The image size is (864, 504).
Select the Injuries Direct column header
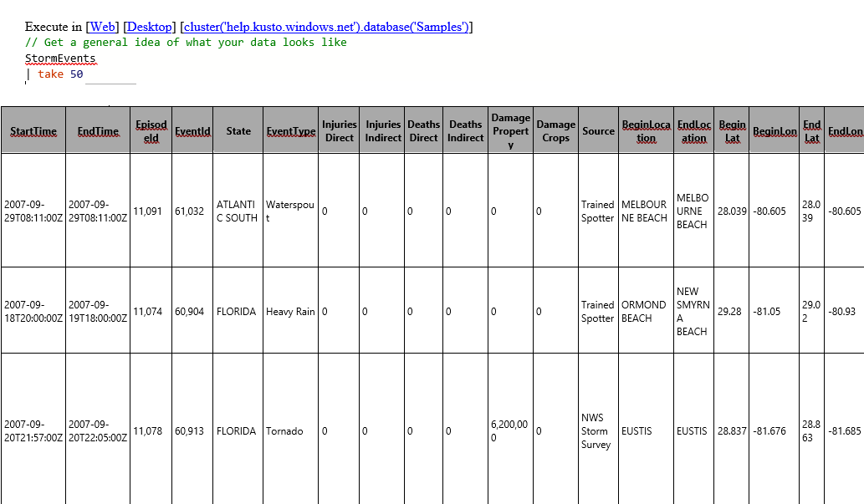[339, 130]
